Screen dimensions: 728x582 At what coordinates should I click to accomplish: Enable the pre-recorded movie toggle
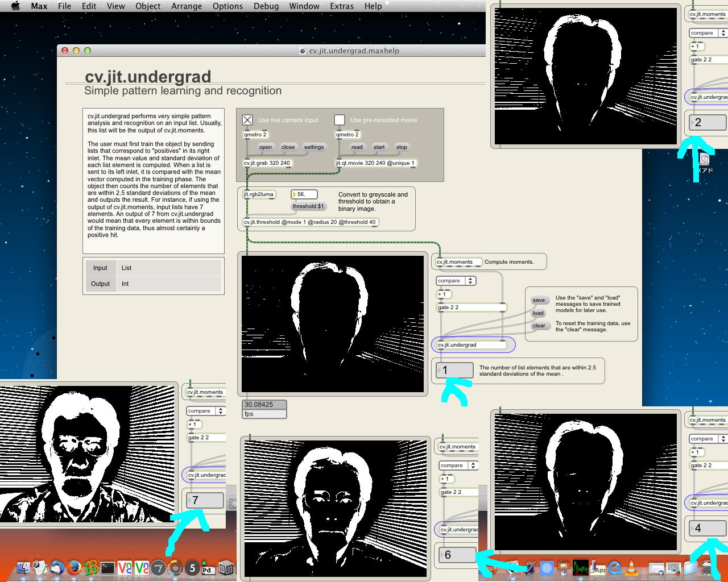[340, 120]
